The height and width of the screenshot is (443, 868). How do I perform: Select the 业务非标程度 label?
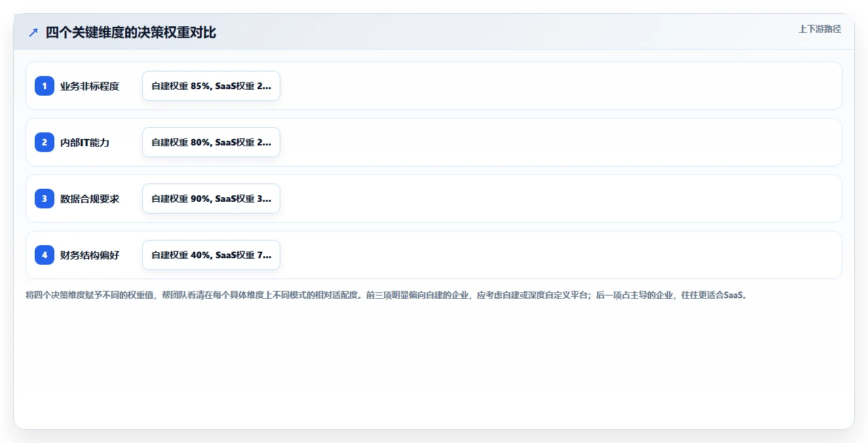[x=90, y=86]
